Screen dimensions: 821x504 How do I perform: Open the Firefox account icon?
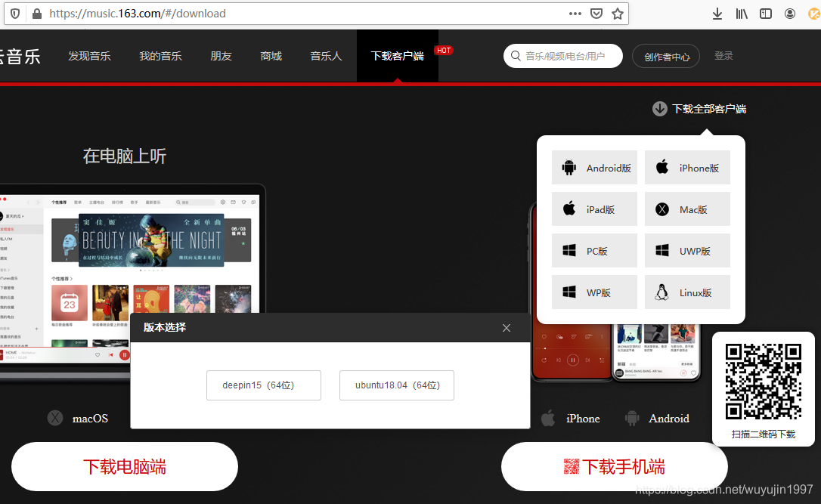[789, 14]
